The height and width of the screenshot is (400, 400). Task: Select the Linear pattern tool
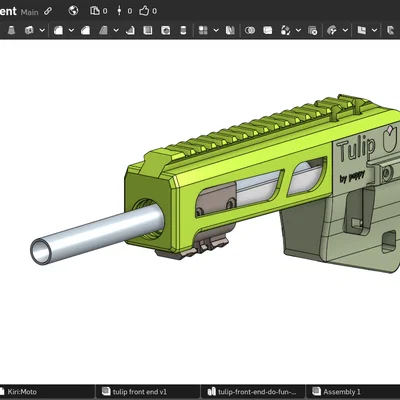coord(203,30)
